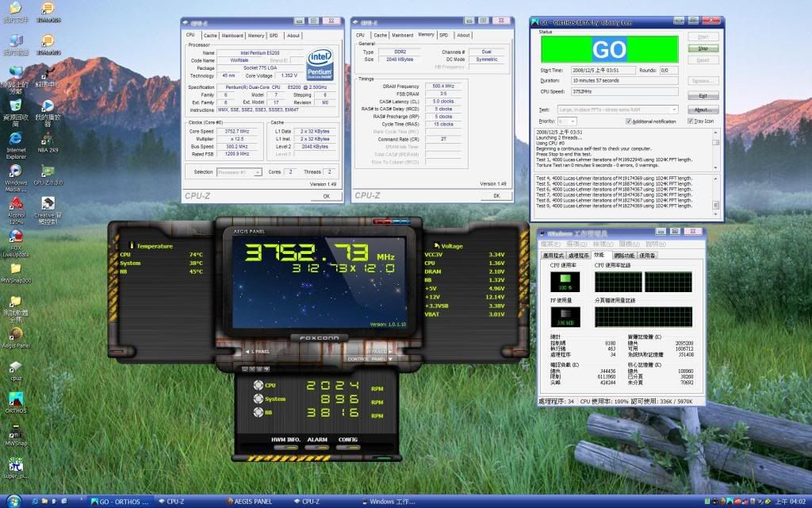This screenshot has width=812, height=508.
Task: Click the CPU Speed field in ORTHOS
Action: point(625,92)
